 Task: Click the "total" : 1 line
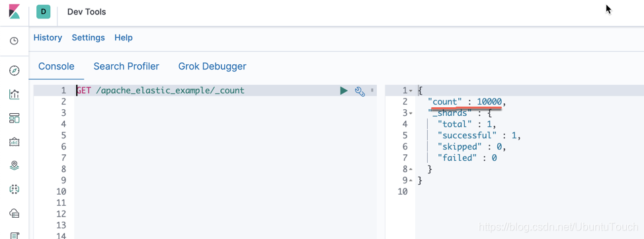click(467, 124)
